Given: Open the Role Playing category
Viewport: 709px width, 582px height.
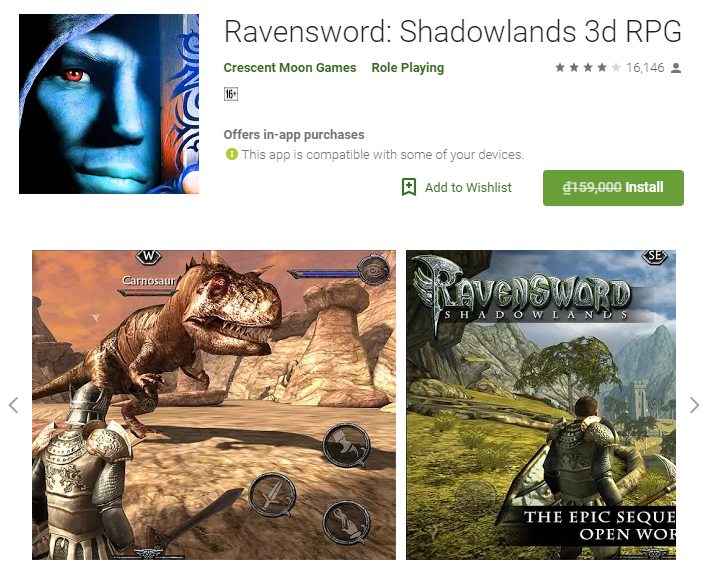Looking at the screenshot, I should 408,68.
